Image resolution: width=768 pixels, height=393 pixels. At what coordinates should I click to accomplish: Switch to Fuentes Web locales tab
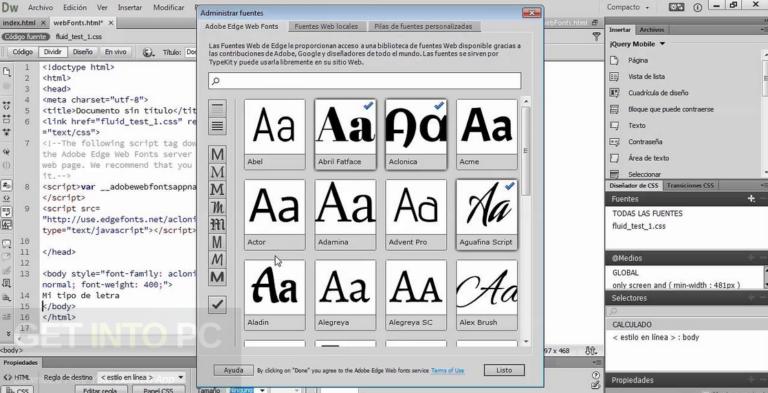[x=326, y=26]
